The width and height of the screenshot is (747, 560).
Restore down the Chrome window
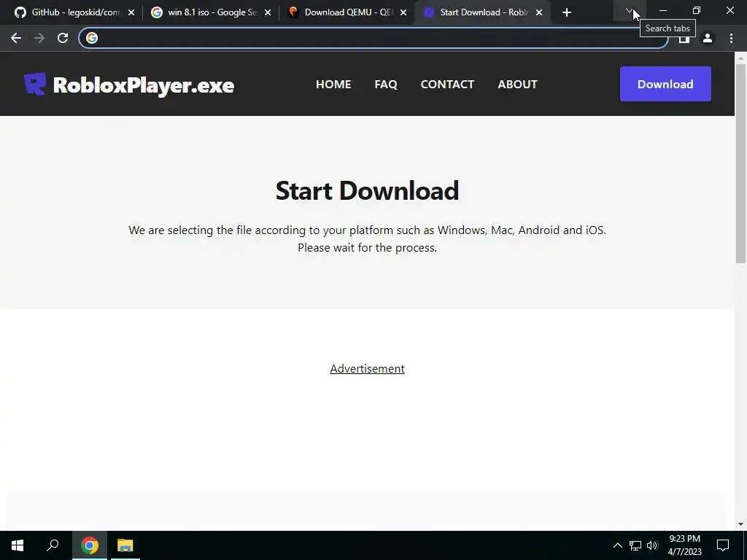coord(697,10)
